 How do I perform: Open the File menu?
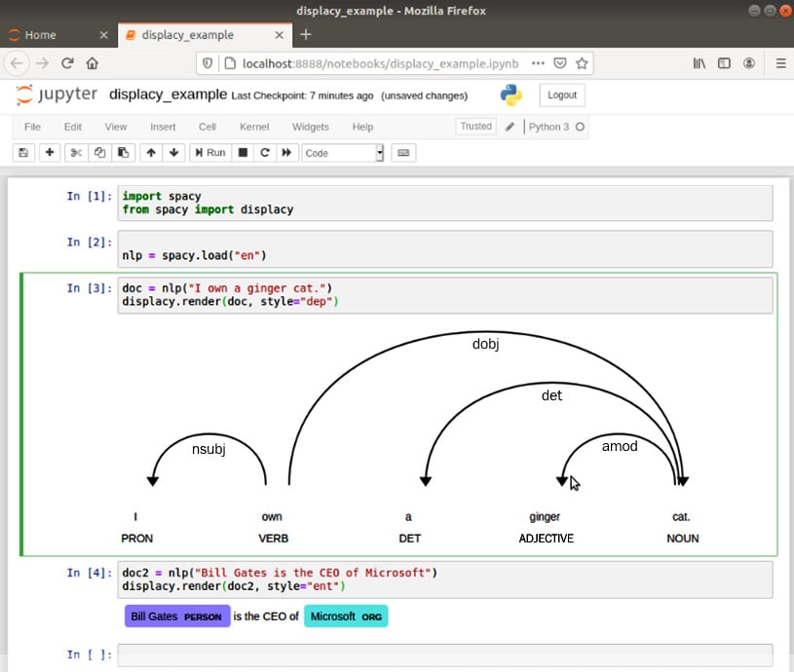pyautogui.click(x=32, y=127)
